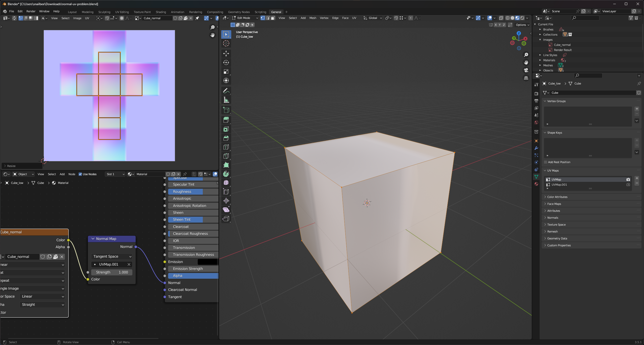This screenshot has height=345, width=644.
Task: Click the Emission color swatch
Action: 207,262
